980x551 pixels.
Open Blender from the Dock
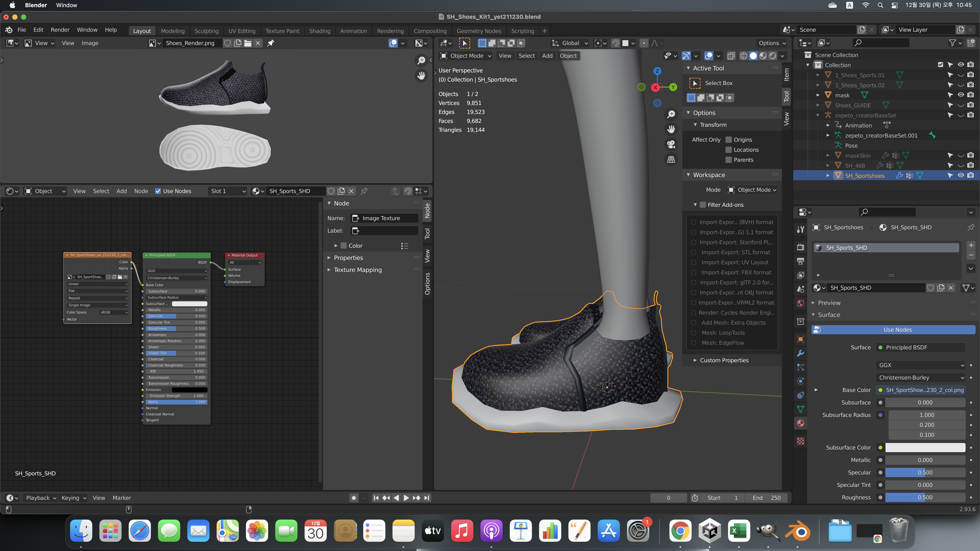point(797,531)
